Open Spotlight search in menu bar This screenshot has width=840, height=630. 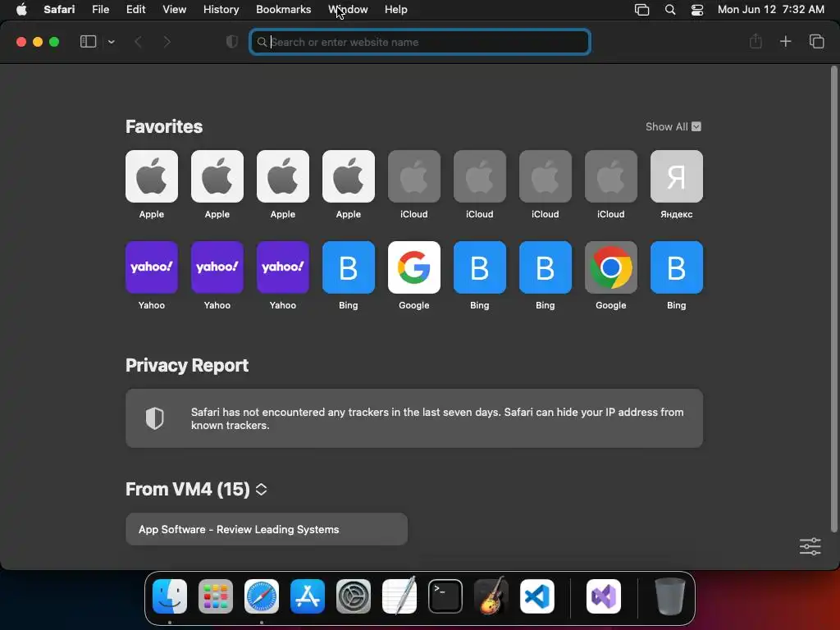(x=669, y=10)
